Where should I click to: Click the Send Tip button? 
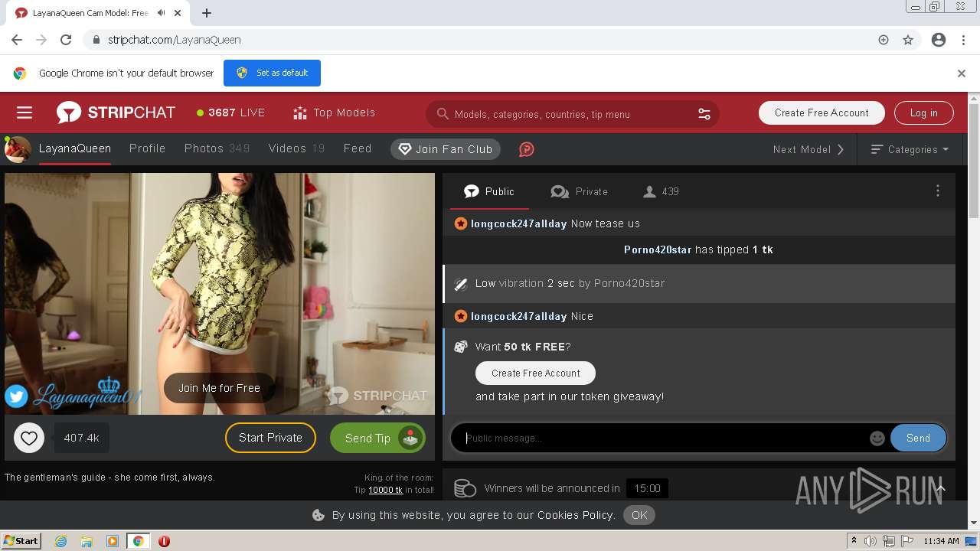(377, 439)
